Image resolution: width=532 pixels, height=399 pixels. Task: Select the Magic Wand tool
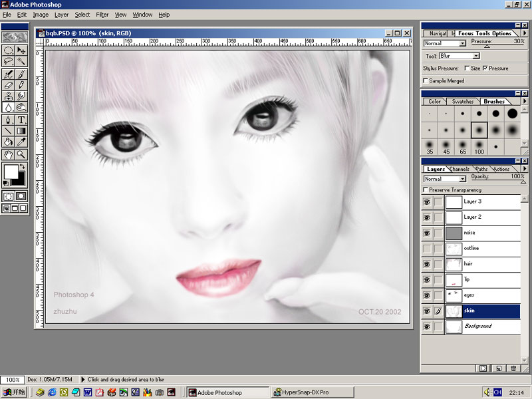click(x=21, y=61)
